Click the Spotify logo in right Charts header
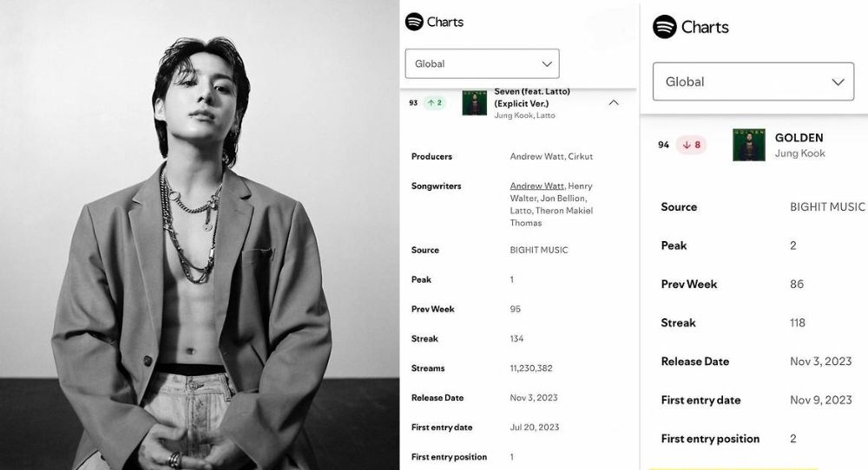The width and height of the screenshot is (868, 470). click(665, 27)
